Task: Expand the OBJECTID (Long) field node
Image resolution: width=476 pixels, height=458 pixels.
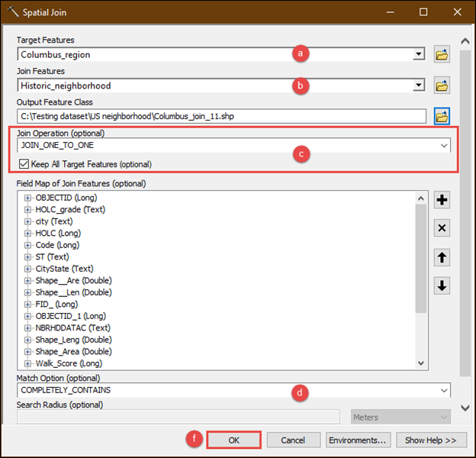Action: tap(27, 198)
